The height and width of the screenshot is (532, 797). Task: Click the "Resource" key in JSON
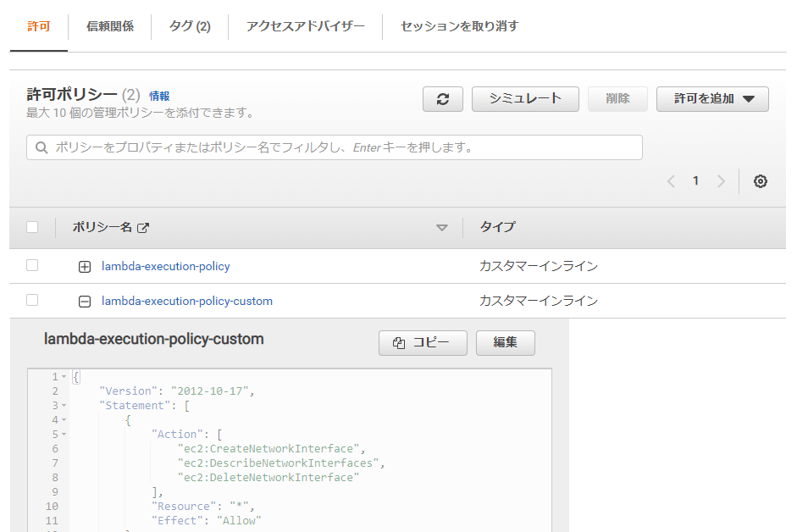point(184,506)
